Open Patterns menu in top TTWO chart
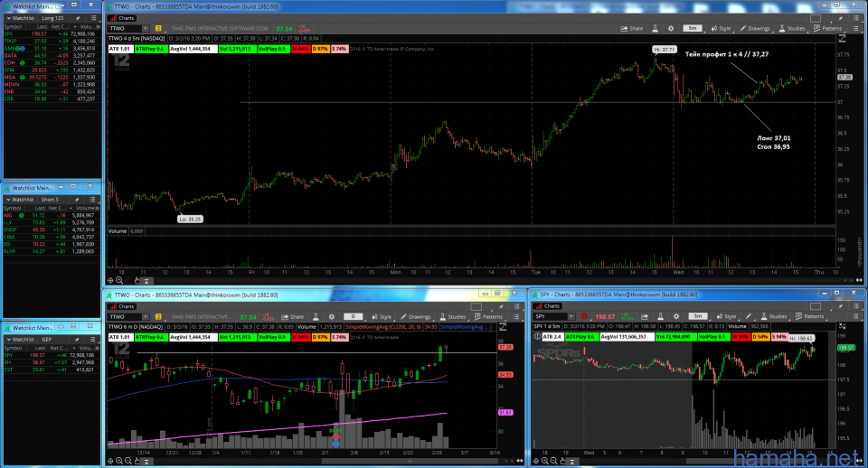The image size is (868, 468). [828, 28]
